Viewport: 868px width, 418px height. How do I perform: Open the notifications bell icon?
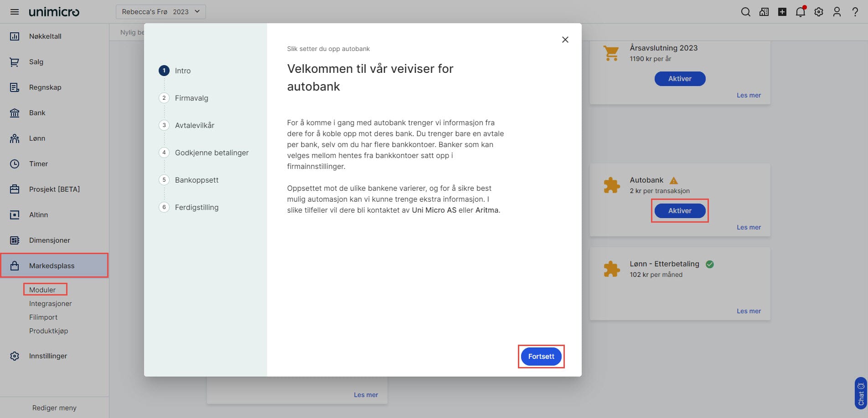pos(800,12)
